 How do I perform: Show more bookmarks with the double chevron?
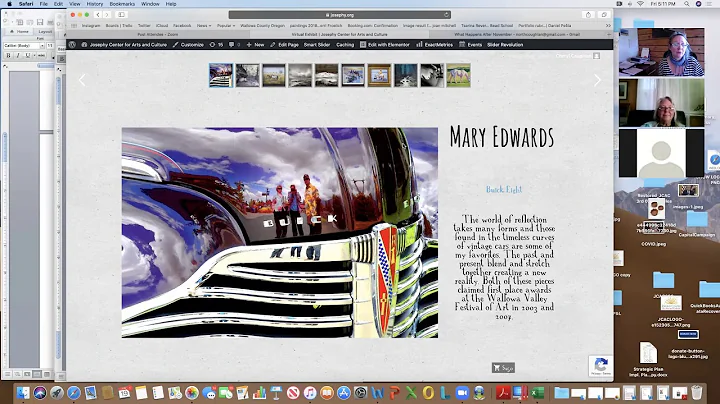(x=608, y=26)
